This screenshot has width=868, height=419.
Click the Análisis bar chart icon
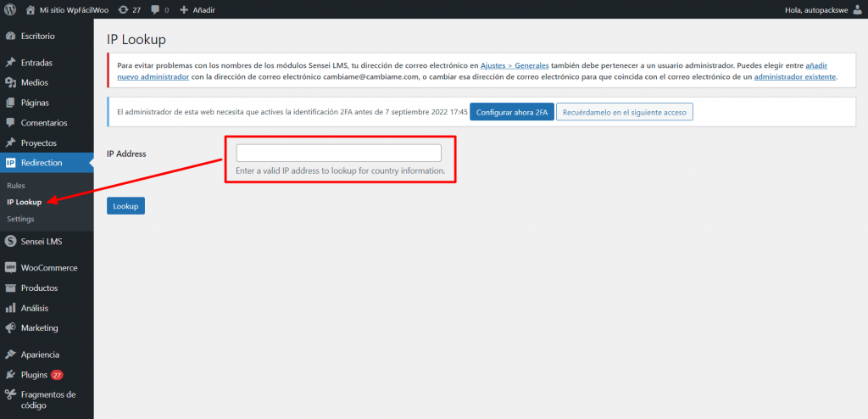coord(10,308)
